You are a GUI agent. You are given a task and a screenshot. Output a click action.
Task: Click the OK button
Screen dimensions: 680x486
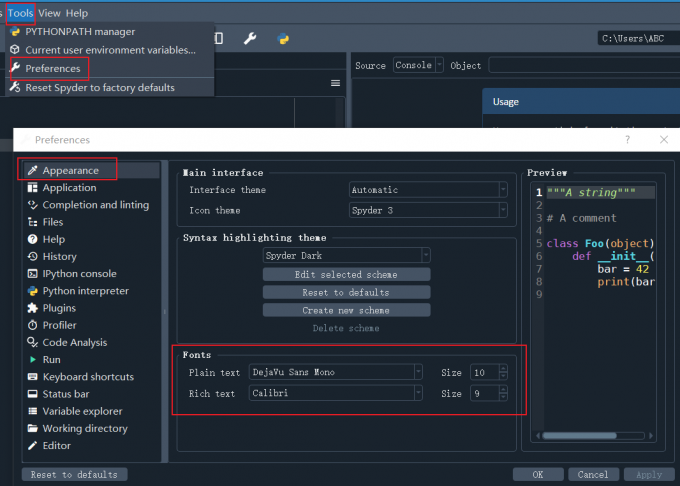(x=538, y=474)
